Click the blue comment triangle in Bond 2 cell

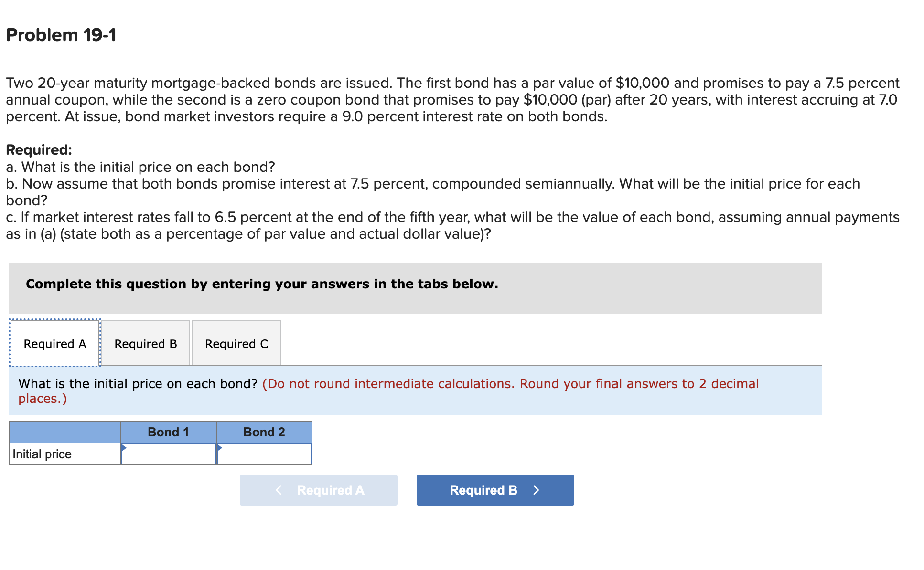(x=220, y=448)
